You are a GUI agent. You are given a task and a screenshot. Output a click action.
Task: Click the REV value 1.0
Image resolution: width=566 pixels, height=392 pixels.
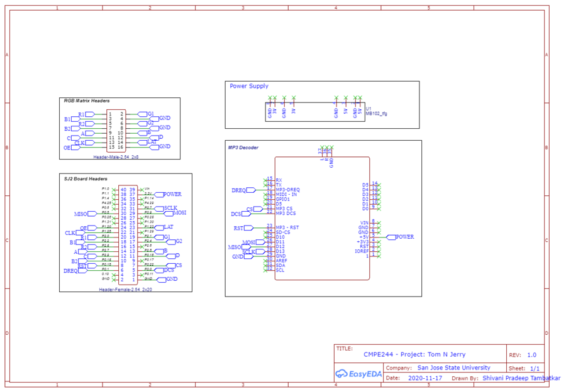click(x=531, y=355)
